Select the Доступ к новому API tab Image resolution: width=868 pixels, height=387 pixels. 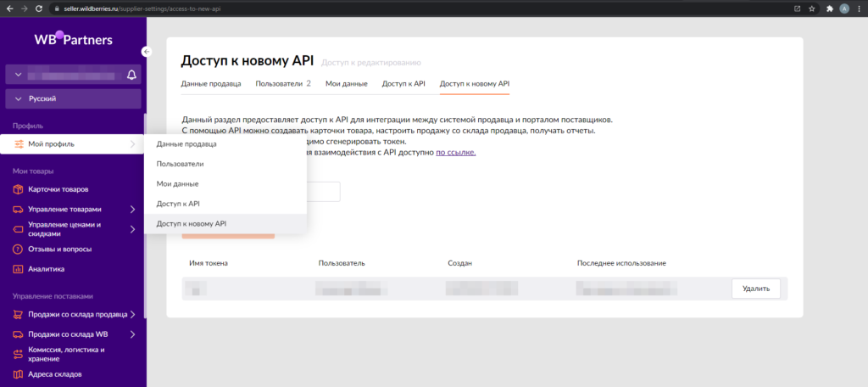tap(475, 84)
